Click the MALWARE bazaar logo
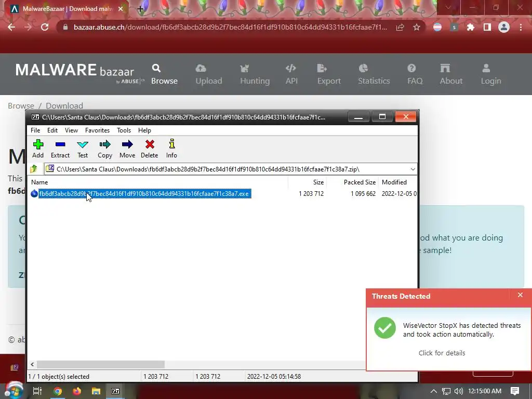Screen dimensions: 532x399 pos(79,73)
